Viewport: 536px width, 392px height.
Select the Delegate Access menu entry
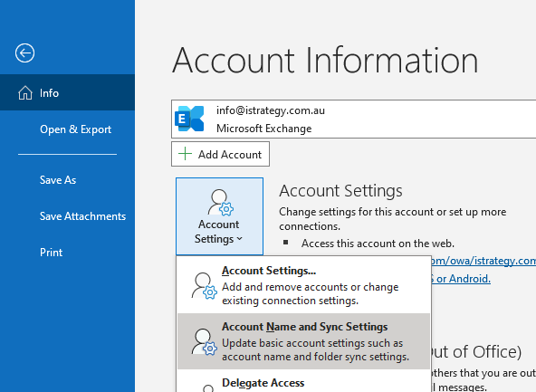[x=303, y=381]
